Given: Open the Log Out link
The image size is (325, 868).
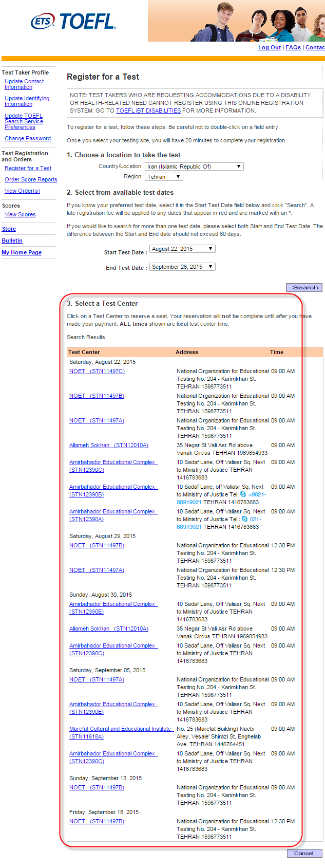Looking at the screenshot, I should coord(269,47).
